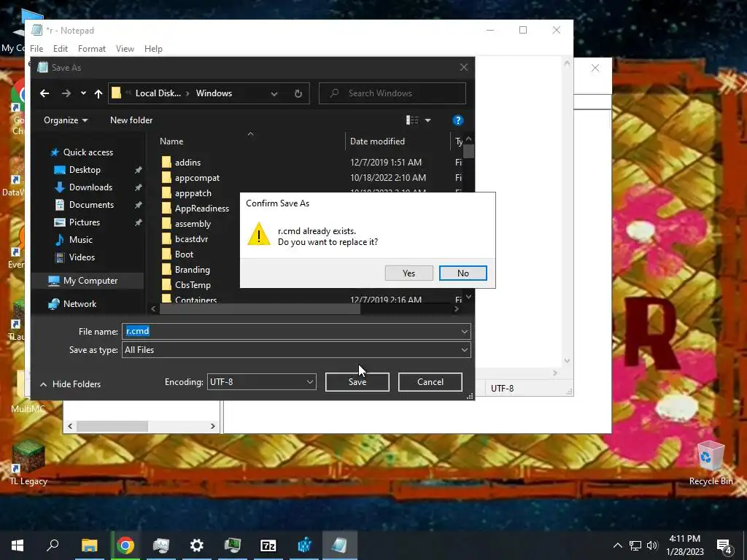Open volume control in system tray
This screenshot has width=747, height=560.
tap(652, 545)
